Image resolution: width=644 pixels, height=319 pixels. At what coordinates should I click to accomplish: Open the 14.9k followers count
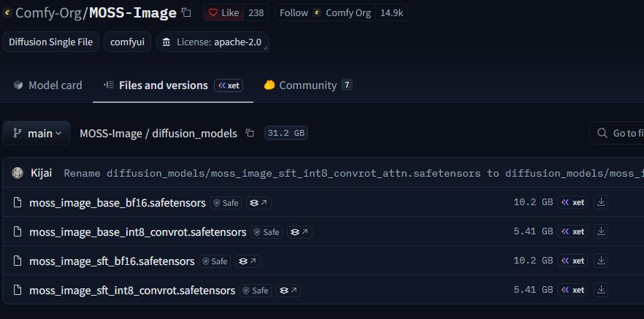coord(391,12)
